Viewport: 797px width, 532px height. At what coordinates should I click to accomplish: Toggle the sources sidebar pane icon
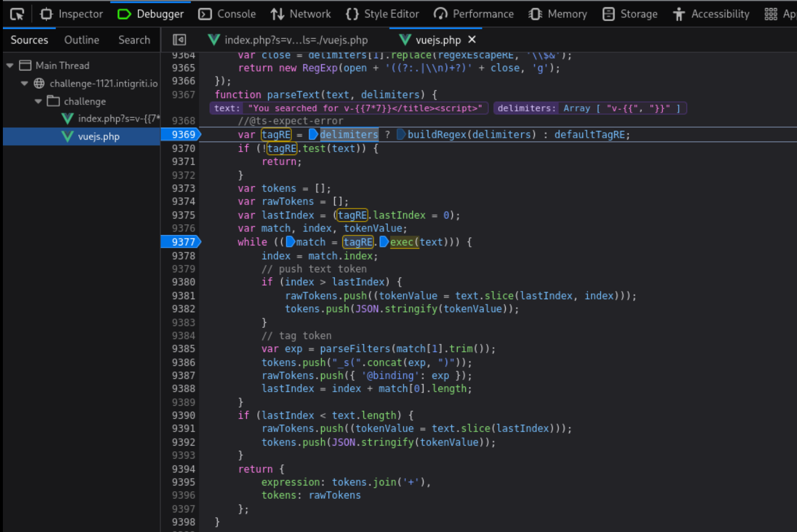[180, 40]
